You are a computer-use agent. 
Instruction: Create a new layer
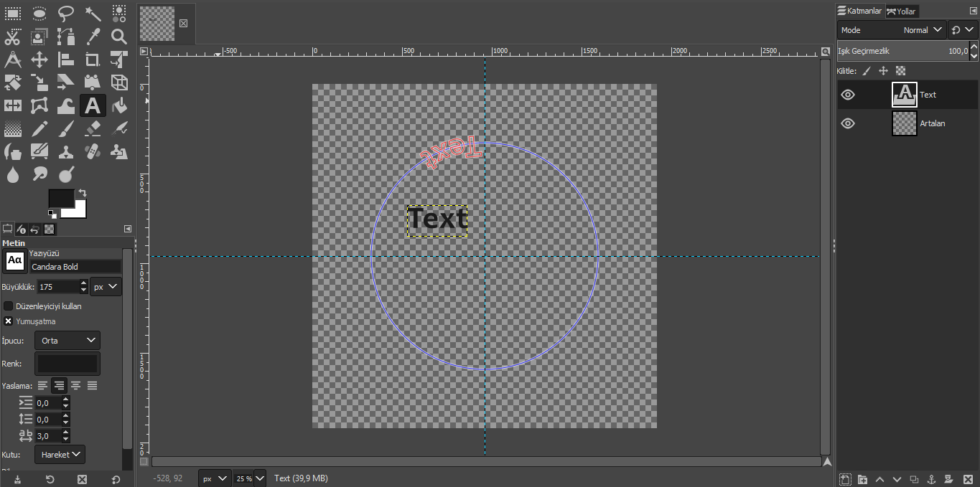tap(845, 479)
